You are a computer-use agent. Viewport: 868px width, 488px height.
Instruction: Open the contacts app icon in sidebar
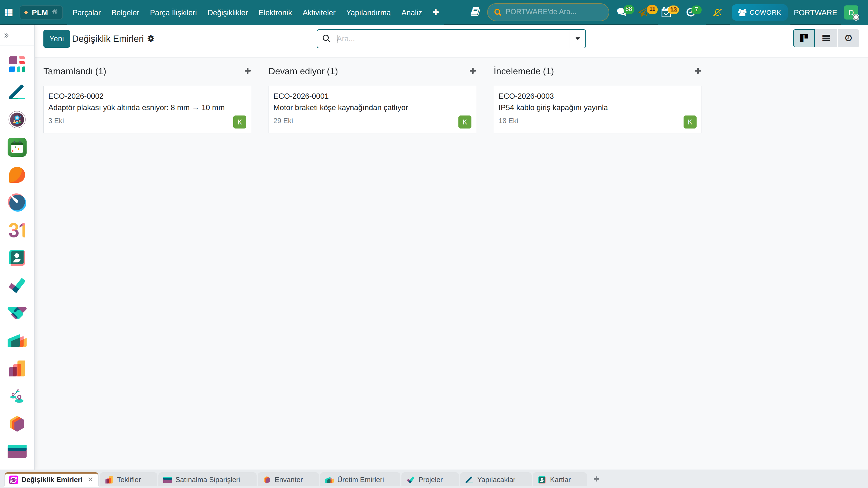(x=17, y=258)
